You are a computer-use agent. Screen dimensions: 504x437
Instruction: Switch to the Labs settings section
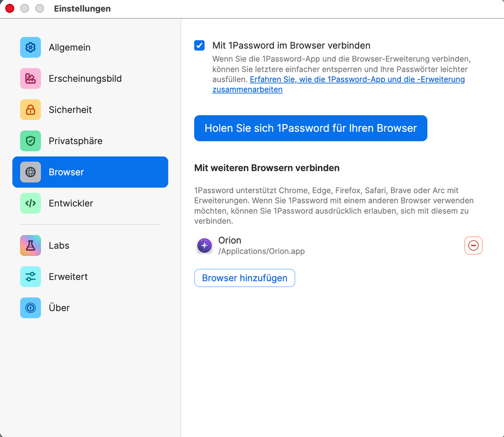click(59, 246)
